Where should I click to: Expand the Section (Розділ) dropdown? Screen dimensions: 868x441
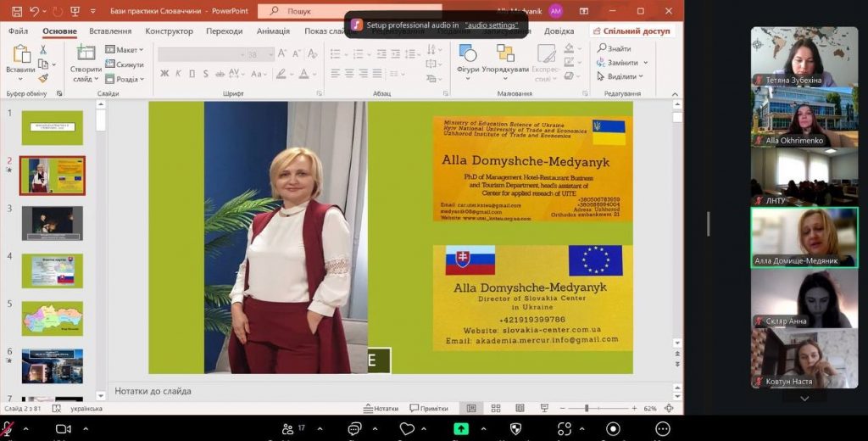[x=125, y=79]
